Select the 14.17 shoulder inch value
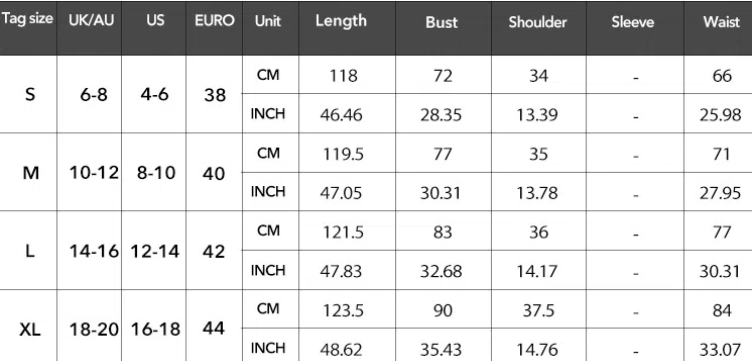Screen dimensions: 752x361 (537, 271)
